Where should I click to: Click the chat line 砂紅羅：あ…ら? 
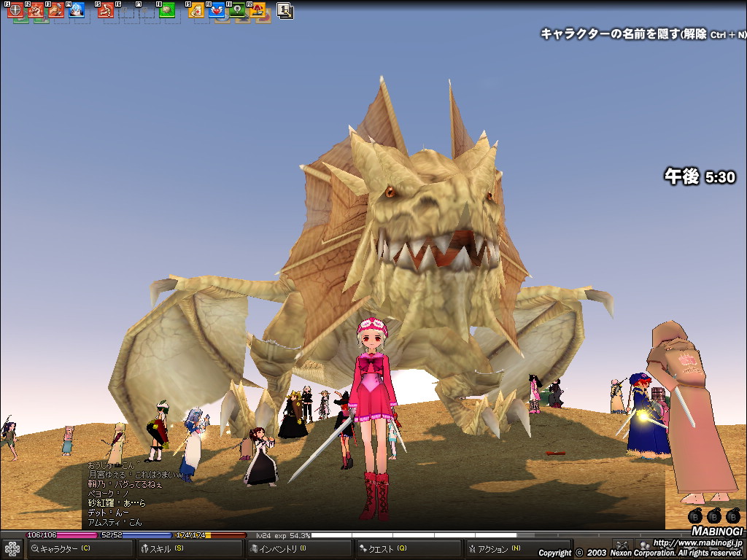tap(117, 503)
